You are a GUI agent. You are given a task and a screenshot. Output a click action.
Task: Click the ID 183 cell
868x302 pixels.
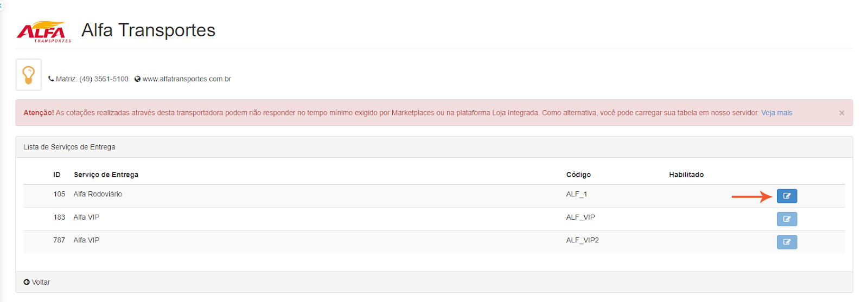tap(59, 217)
